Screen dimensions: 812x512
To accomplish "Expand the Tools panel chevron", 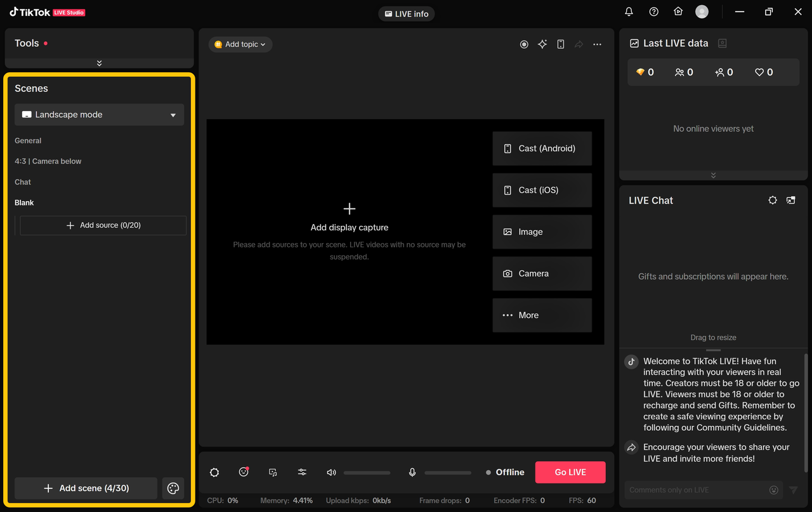I will coord(100,63).
